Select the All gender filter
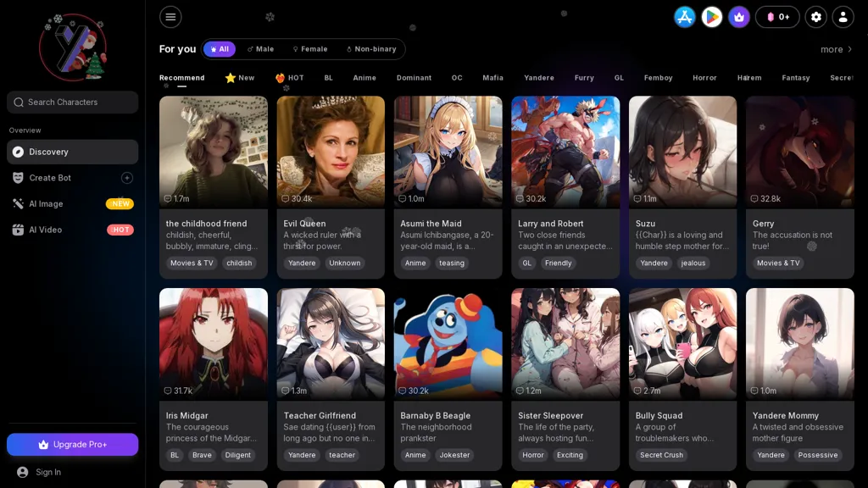 tap(220, 49)
